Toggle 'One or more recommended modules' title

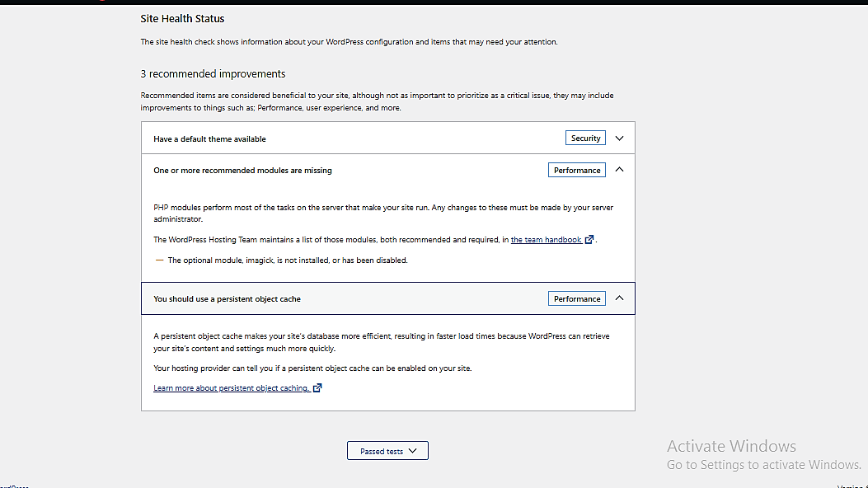(x=242, y=171)
